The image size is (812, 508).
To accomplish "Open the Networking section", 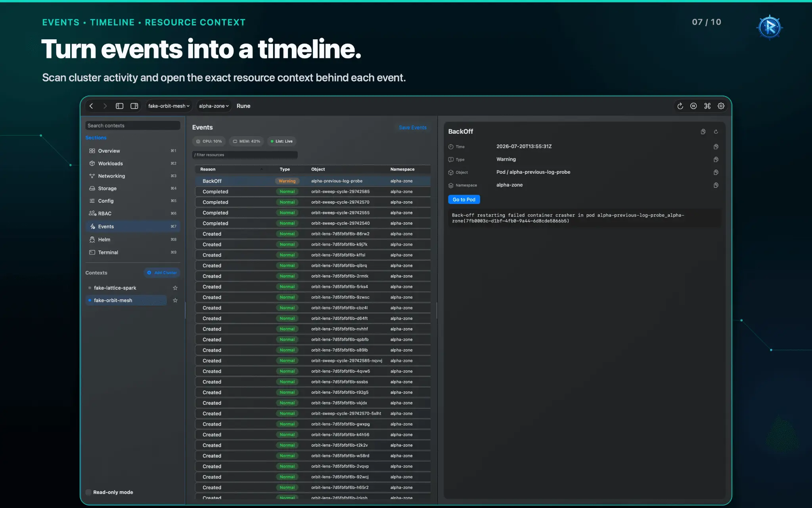I will click(x=133, y=176).
